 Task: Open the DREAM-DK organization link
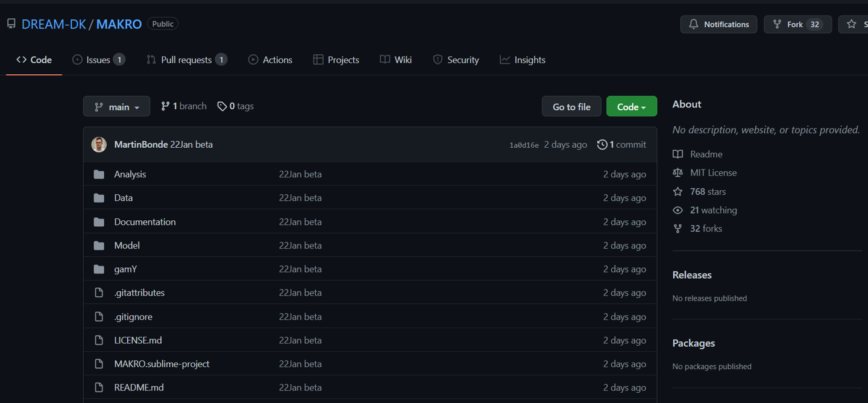pyautogui.click(x=54, y=24)
